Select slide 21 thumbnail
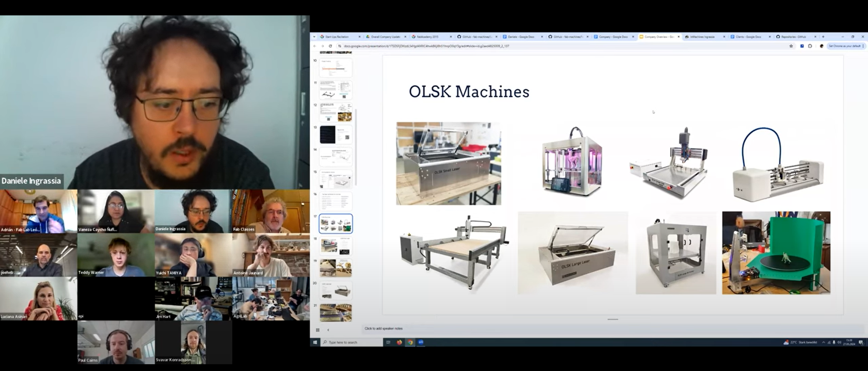868x371 pixels. tap(335, 313)
